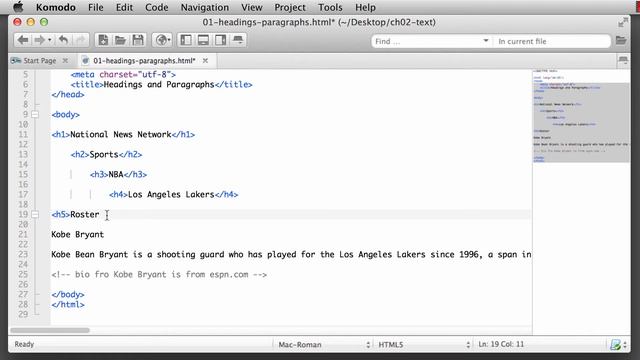Collapse the body fold marker on line 9
This screenshot has width=640, height=360.
35,114
